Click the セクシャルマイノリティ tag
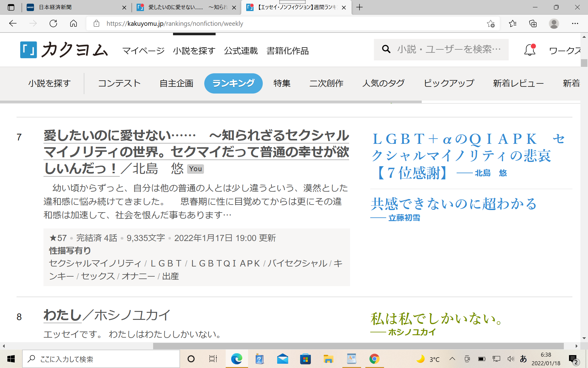This screenshot has width=588, height=368. tap(95, 263)
